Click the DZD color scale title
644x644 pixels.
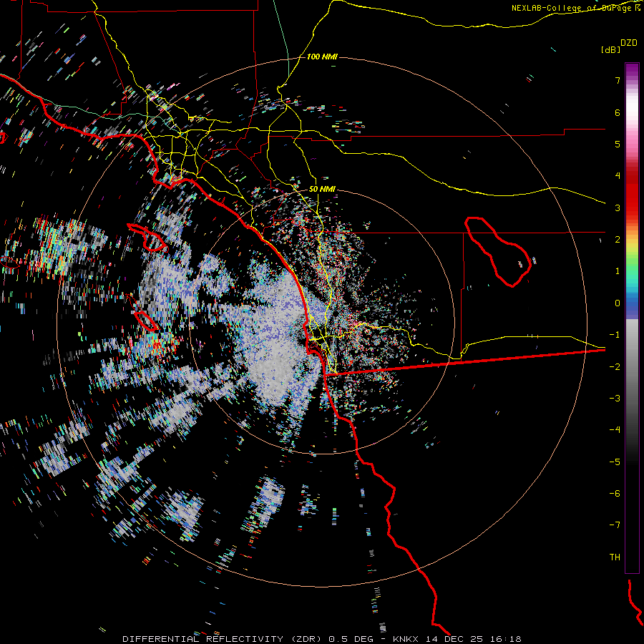(x=629, y=43)
